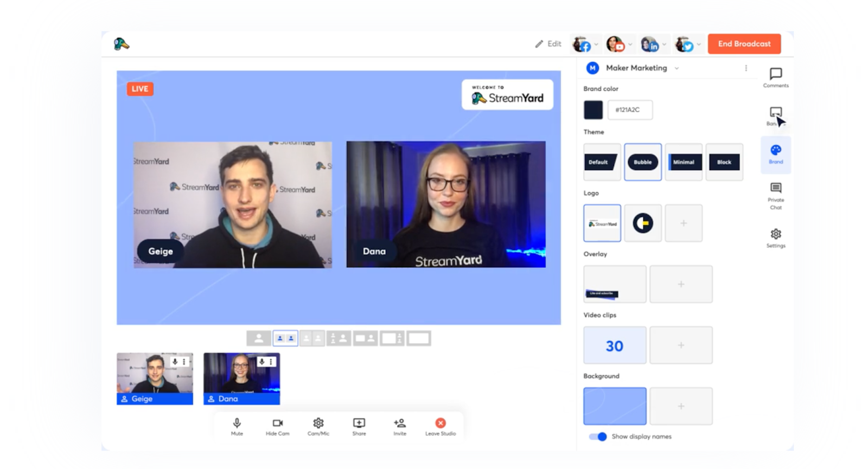Click the brand color hex input field
This screenshot has height=469, width=868.
630,110
